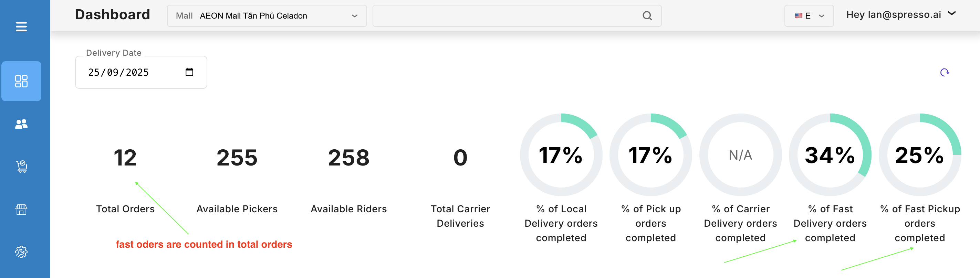
Task: Open the settings gear icon in sidebar
Action: coord(21,252)
